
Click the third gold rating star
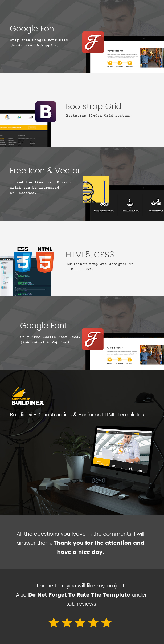pyautogui.click(x=80, y=623)
